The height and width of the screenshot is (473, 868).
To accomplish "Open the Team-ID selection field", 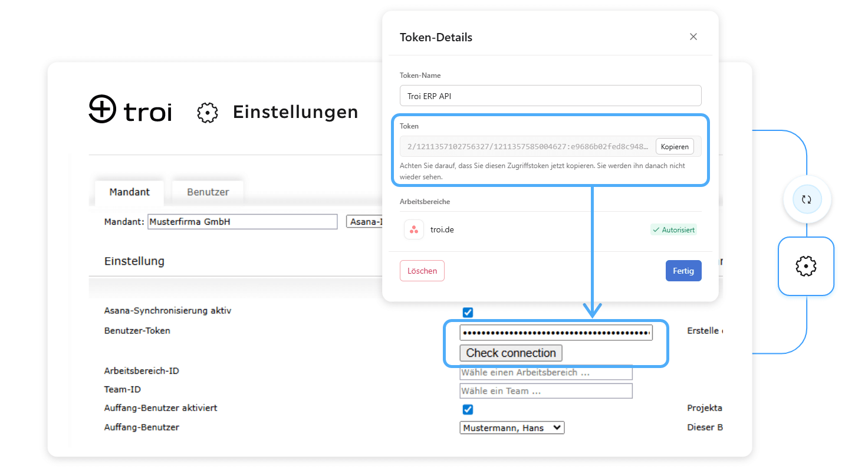I will pos(545,391).
